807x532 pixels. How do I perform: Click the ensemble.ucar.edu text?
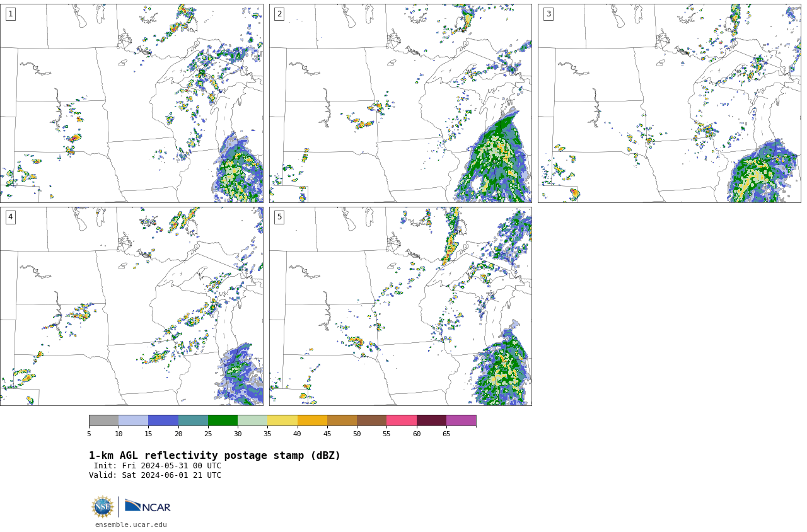[131, 524]
